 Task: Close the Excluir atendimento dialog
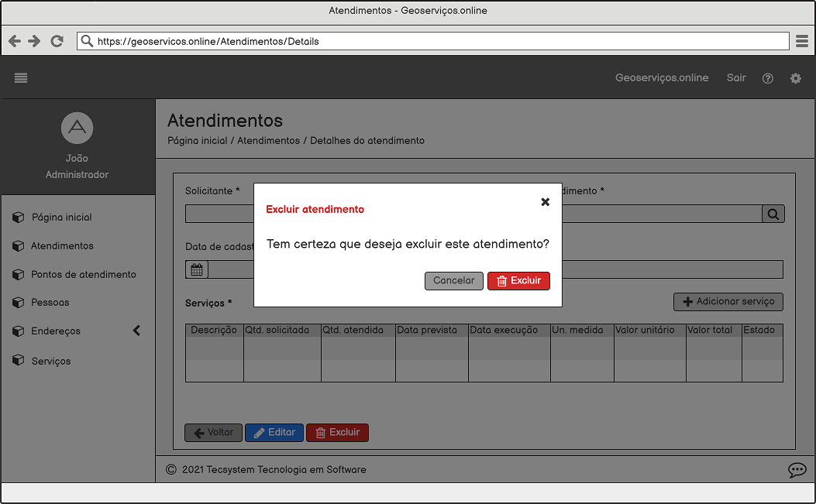point(545,202)
